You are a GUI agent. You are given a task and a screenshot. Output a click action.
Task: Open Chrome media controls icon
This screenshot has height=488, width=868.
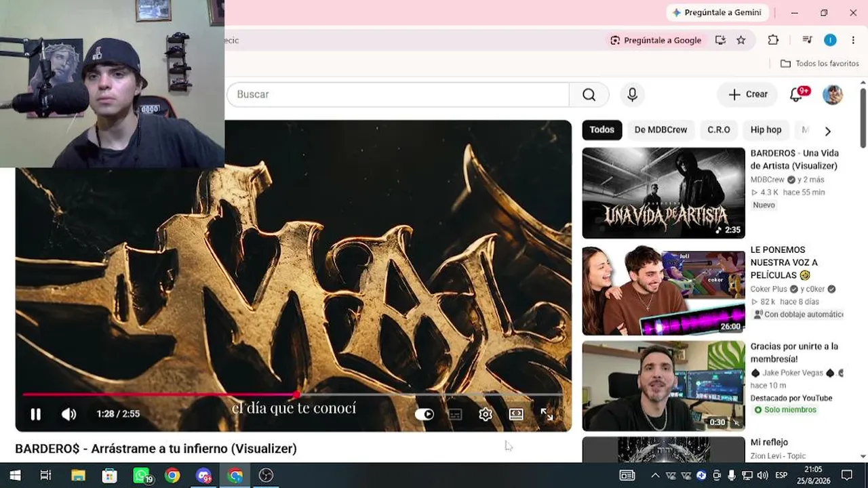[807, 40]
